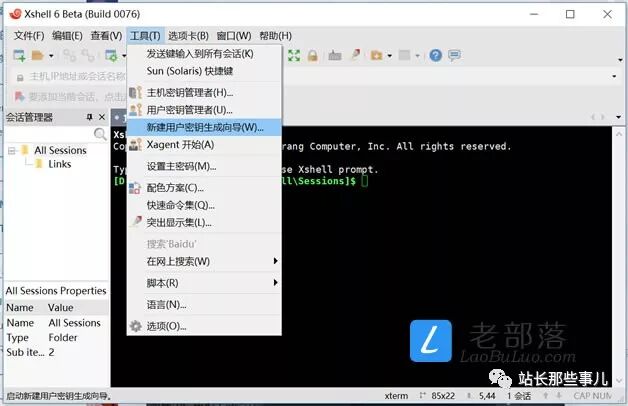Click the gray key-mapping toolbar icon
Viewport: 628px width, 406px height.
point(335,56)
